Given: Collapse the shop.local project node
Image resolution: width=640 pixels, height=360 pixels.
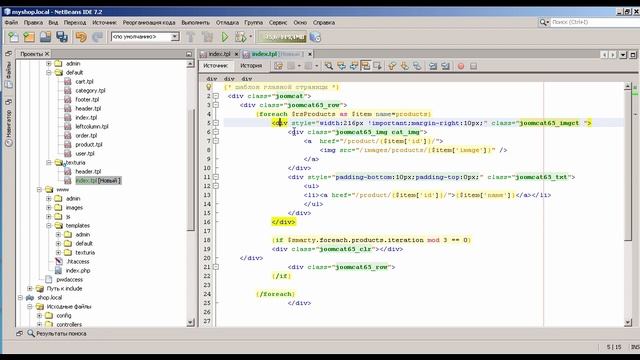Looking at the screenshot, I should coord(20,298).
